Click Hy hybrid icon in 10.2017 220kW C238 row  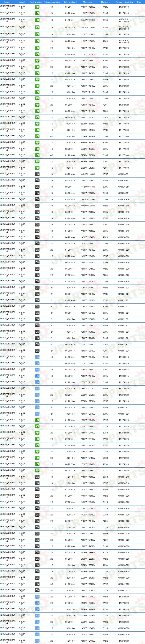(x=37, y=615)
